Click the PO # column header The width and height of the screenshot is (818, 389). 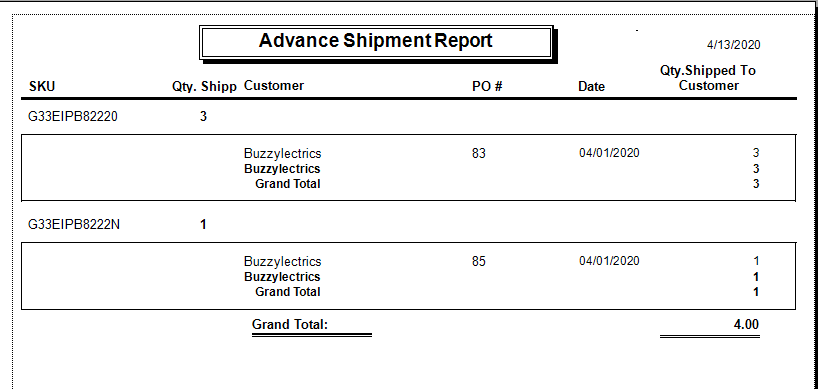(487, 87)
